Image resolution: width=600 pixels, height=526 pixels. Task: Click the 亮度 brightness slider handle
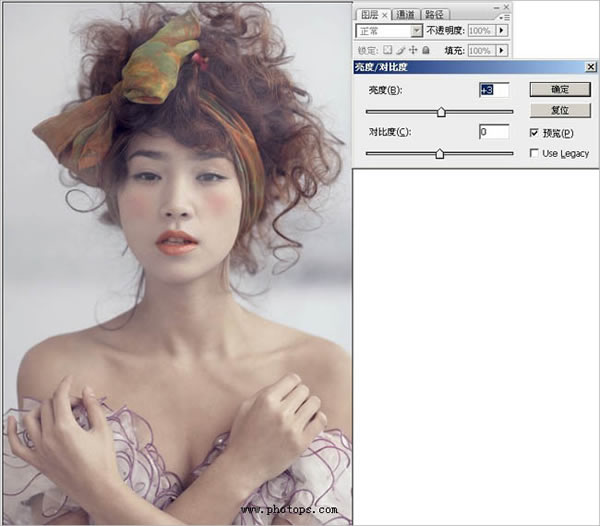441,112
